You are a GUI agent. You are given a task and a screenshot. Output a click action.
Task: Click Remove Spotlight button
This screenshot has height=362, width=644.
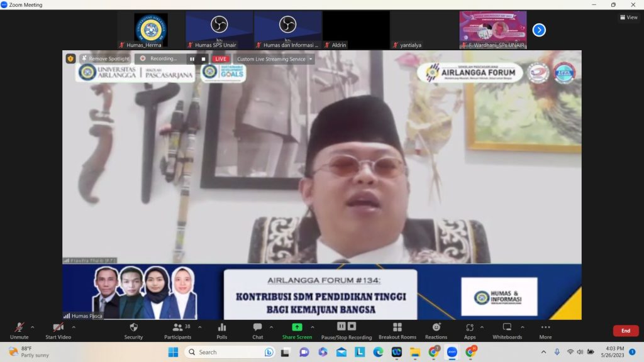coord(105,58)
